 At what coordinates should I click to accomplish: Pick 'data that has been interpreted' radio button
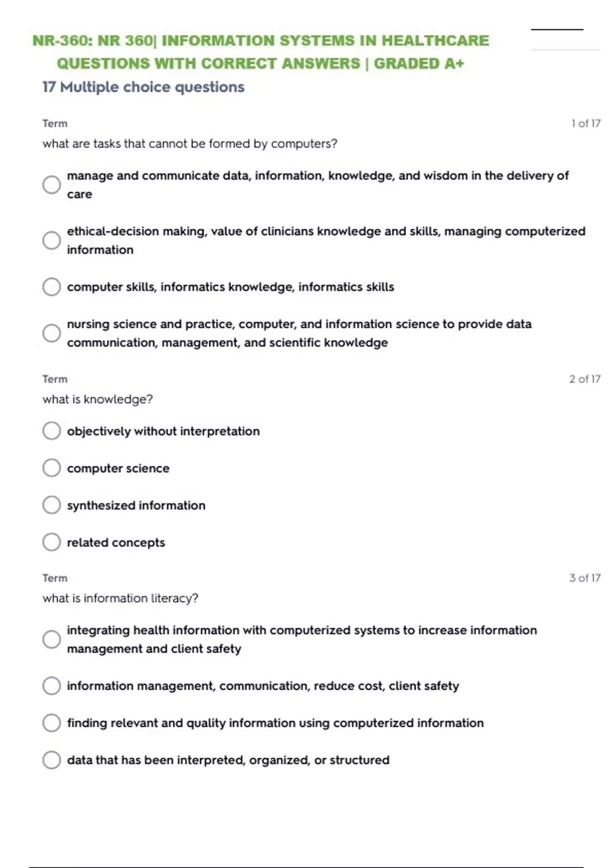pos(52,760)
